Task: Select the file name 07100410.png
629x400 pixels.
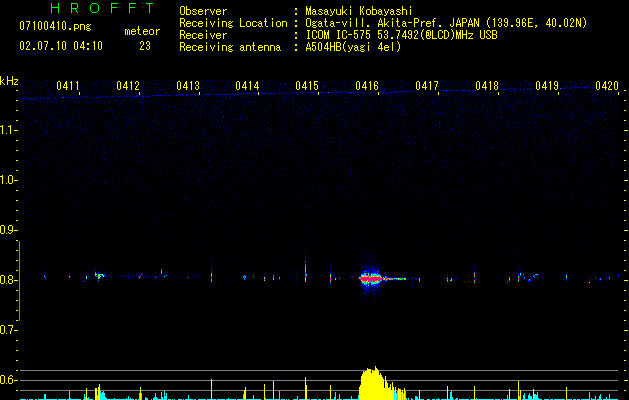Action: tap(55, 27)
